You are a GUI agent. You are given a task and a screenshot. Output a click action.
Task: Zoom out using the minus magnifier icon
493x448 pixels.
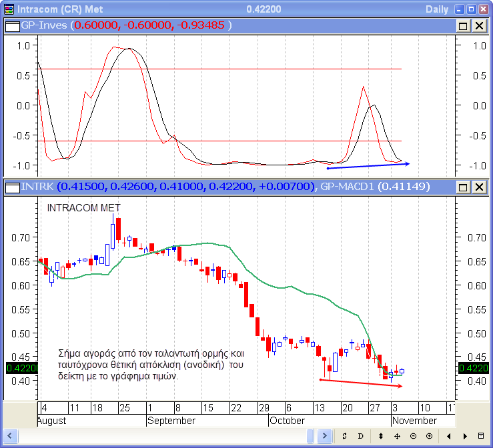[x=413, y=436]
